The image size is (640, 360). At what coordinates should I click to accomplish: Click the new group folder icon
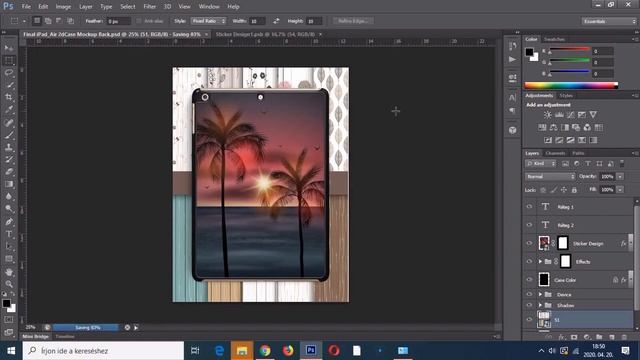pos(599,337)
